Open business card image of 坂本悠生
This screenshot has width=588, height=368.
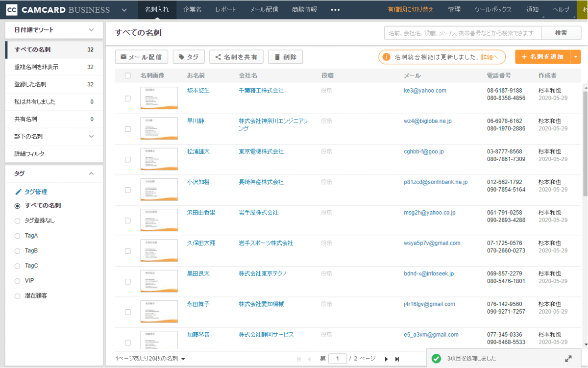pyautogui.click(x=159, y=98)
